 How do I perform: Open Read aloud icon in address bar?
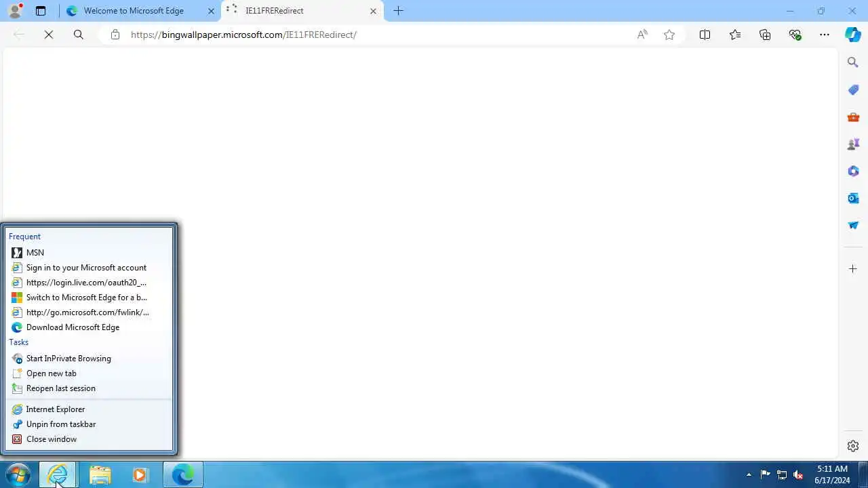pyautogui.click(x=642, y=35)
